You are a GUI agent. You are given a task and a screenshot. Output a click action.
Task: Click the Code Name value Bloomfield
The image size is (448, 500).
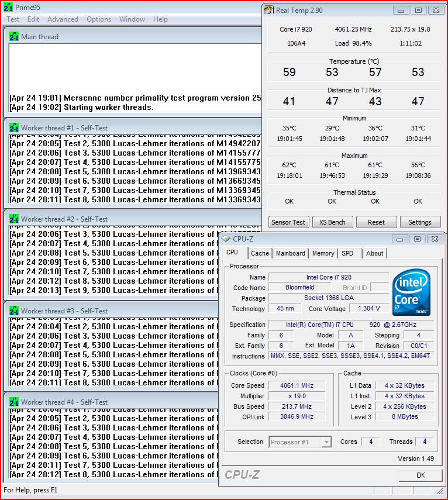(x=299, y=287)
